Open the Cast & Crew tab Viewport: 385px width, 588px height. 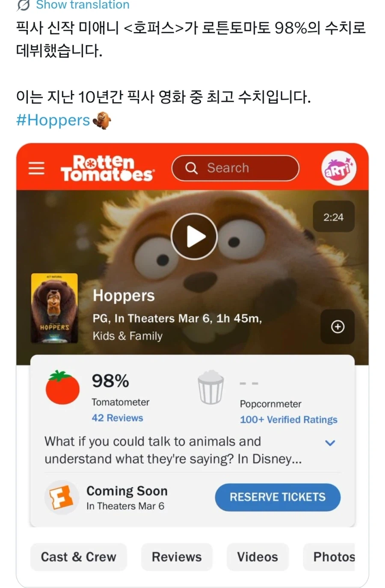click(78, 557)
